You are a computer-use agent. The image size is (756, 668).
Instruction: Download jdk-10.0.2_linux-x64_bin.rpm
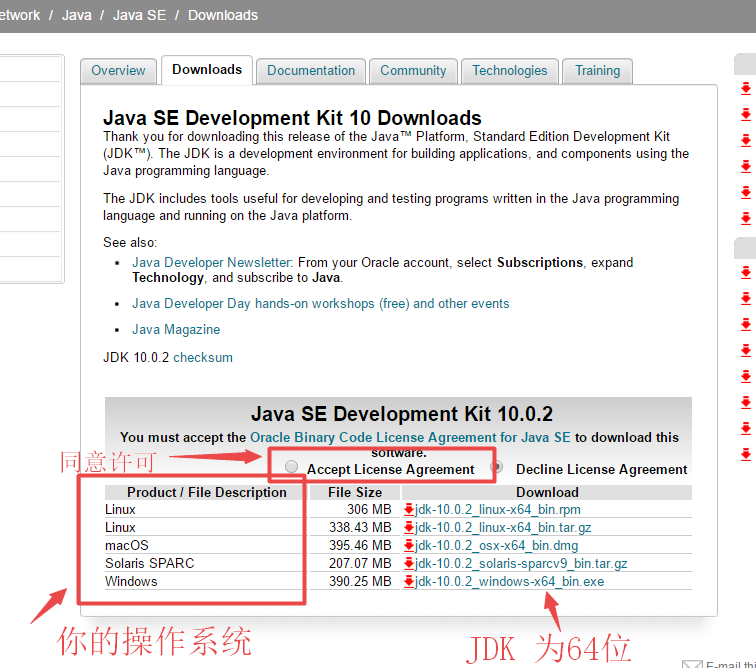click(498, 509)
